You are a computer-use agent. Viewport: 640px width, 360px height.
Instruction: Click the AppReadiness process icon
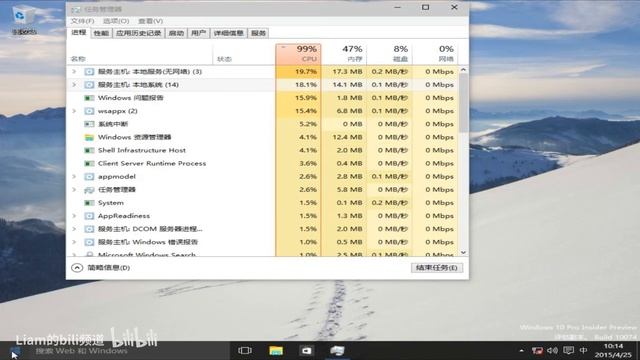click(x=89, y=216)
